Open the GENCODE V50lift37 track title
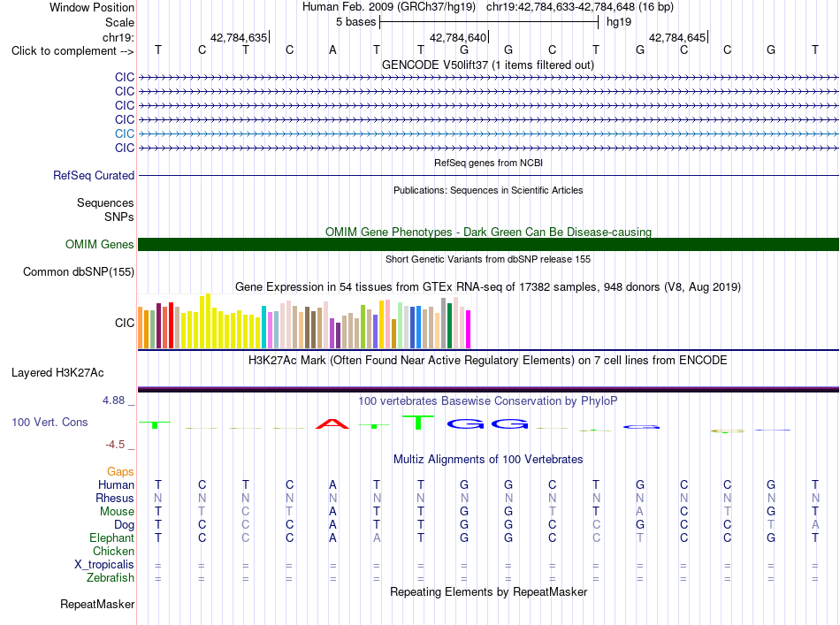 click(487, 65)
